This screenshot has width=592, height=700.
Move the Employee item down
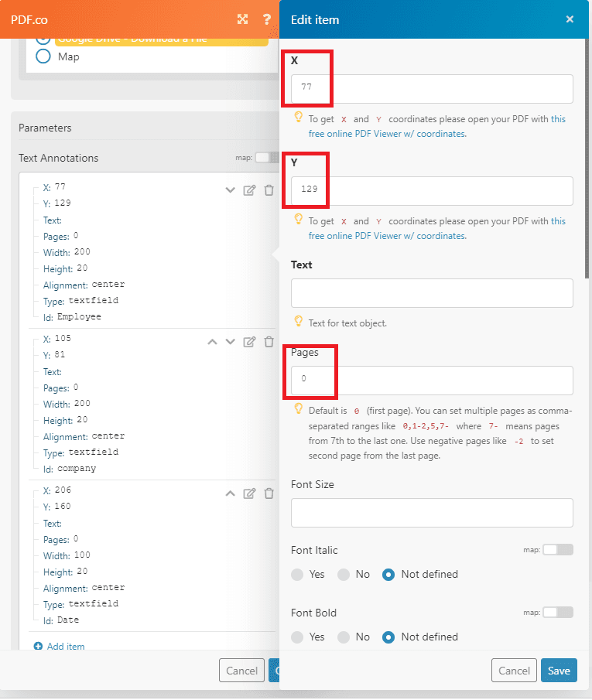pyautogui.click(x=230, y=190)
